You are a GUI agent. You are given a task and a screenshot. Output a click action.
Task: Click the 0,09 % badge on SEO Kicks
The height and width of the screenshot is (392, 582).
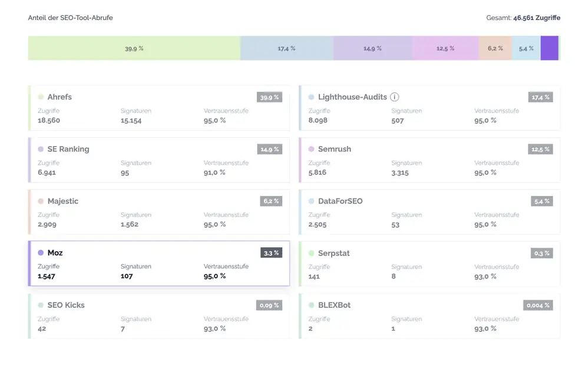(269, 305)
